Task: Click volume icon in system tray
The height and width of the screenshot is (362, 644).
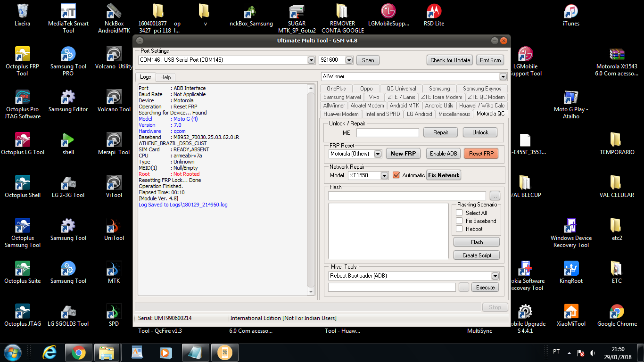Action: point(593,352)
